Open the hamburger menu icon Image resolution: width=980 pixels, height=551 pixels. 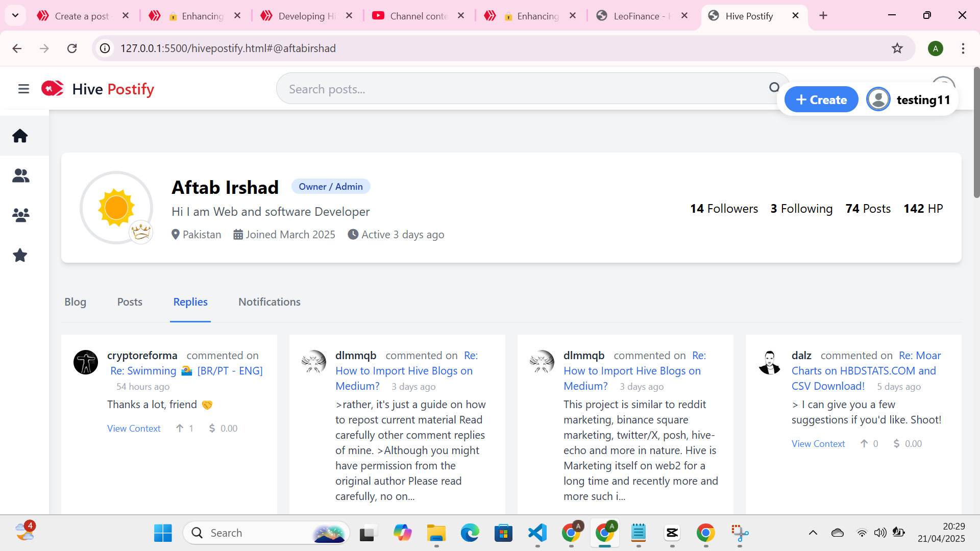(23, 89)
